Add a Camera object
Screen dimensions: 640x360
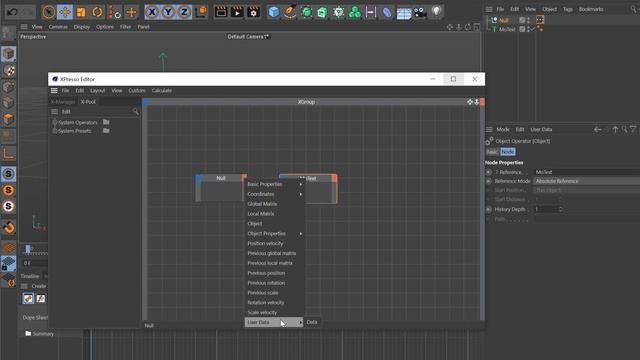click(x=420, y=12)
